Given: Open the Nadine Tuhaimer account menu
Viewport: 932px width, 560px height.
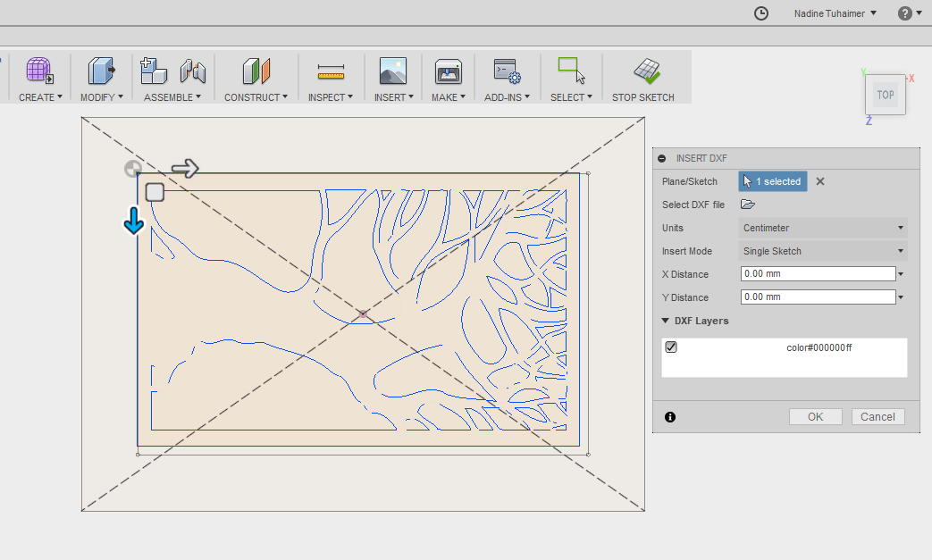Looking at the screenshot, I should [835, 13].
